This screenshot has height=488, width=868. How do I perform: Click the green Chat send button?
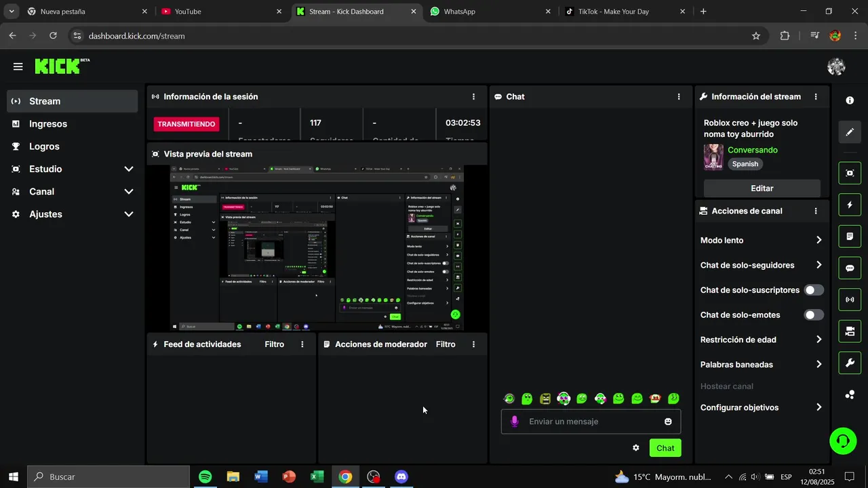(x=665, y=448)
